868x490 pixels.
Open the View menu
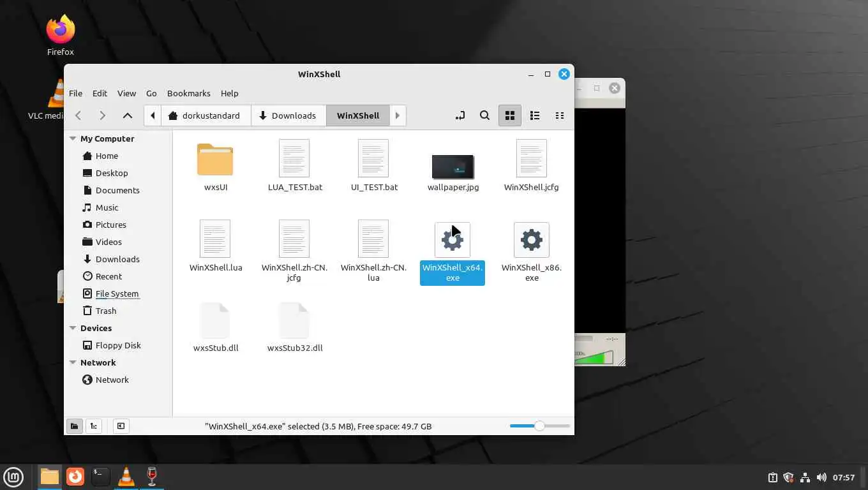tap(126, 93)
